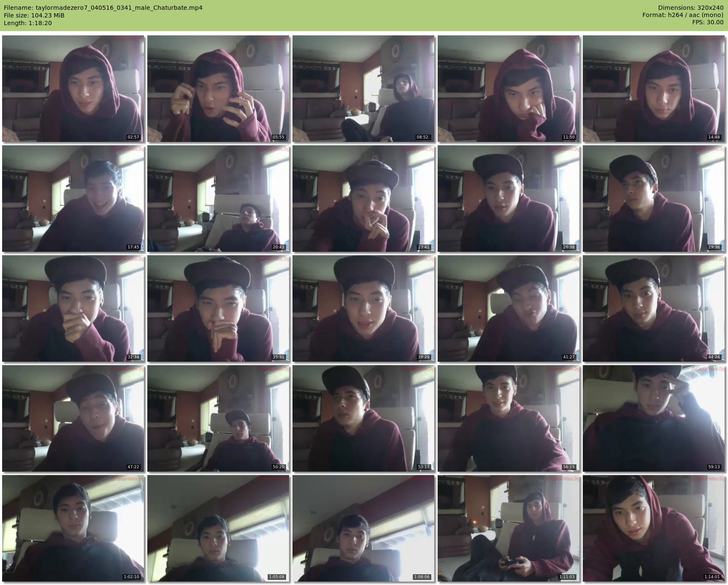Pick the thumbnail stamped 08:52
Screen dimensions: 728x585
coord(364,89)
